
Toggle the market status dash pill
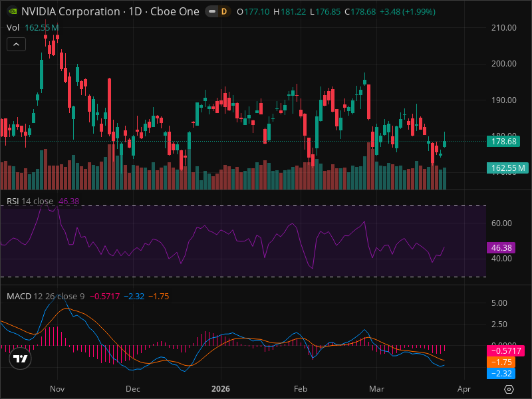point(212,11)
